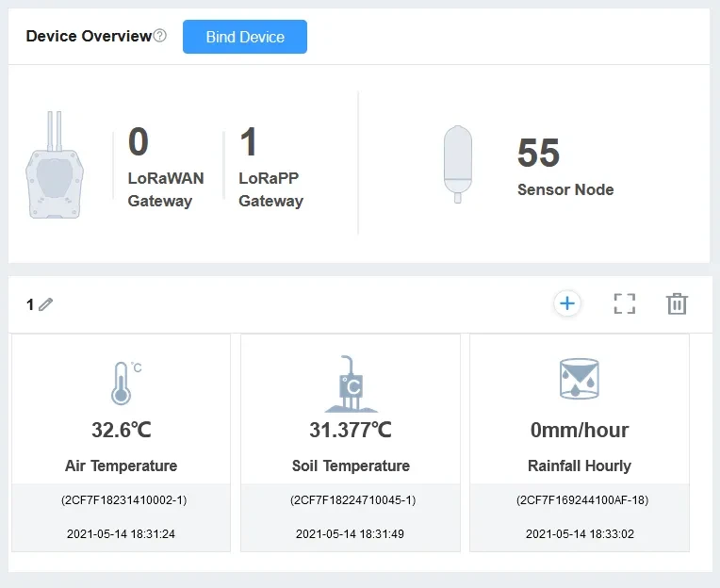The width and height of the screenshot is (720, 588).
Task: Click the Soil Temperature probe icon
Action: coord(351,384)
